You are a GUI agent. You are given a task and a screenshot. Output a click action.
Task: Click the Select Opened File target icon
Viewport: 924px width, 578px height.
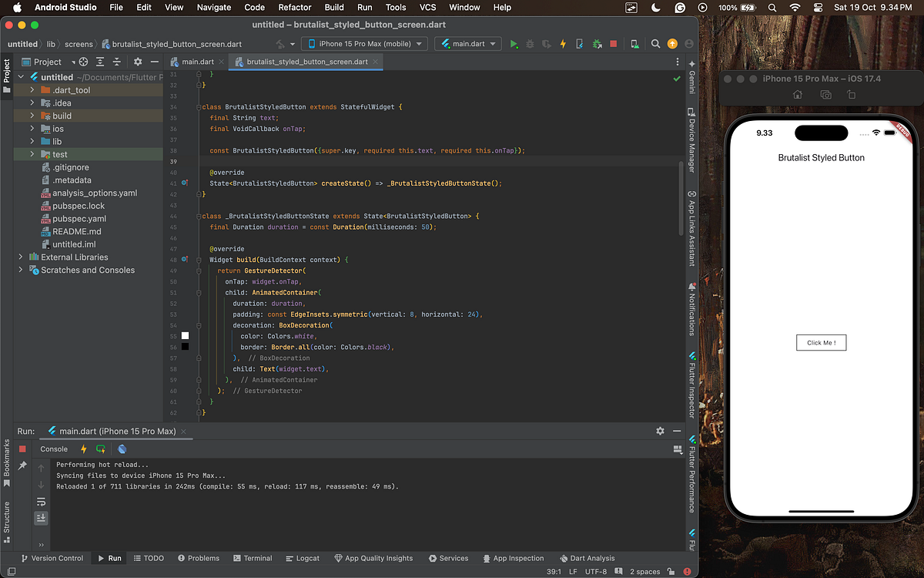83,62
